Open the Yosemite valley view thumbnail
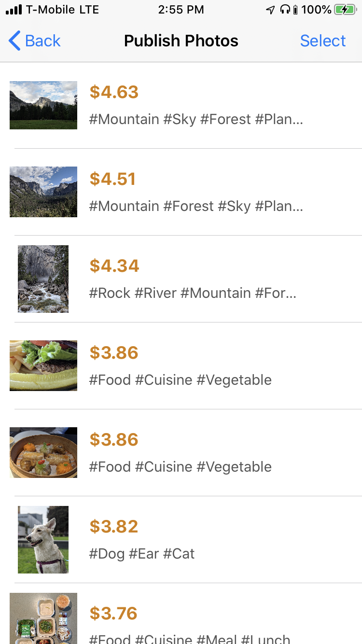 [43, 192]
